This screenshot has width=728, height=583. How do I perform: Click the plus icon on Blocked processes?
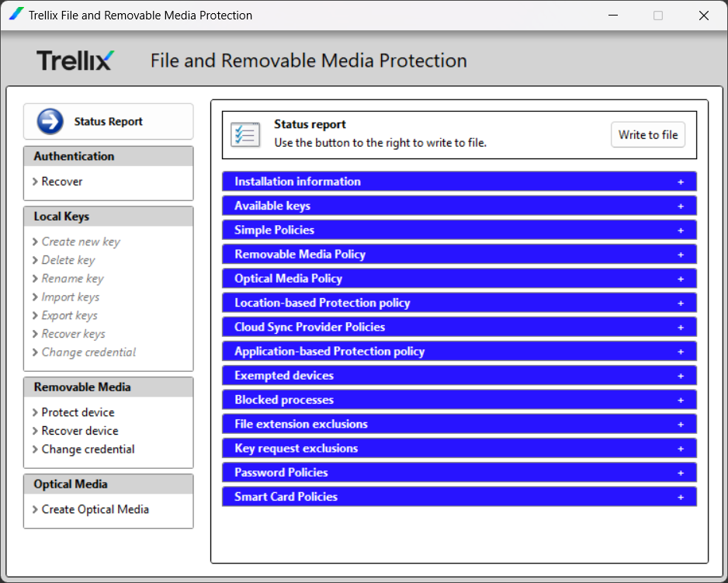[x=681, y=400]
